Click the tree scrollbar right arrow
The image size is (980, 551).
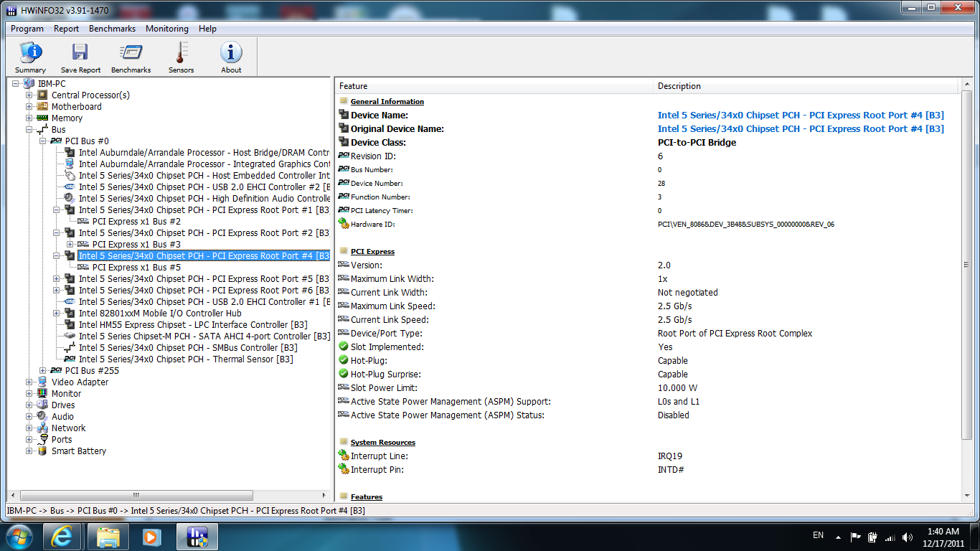point(324,495)
